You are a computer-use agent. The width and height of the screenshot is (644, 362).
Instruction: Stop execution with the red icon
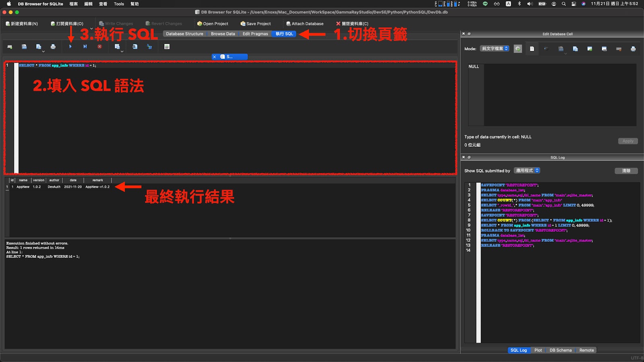tap(99, 47)
